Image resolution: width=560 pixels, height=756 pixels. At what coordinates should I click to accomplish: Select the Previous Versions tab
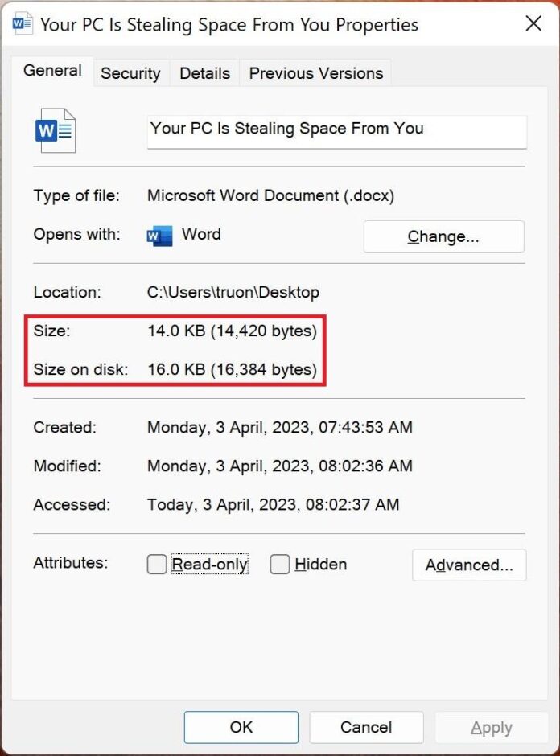[316, 73]
